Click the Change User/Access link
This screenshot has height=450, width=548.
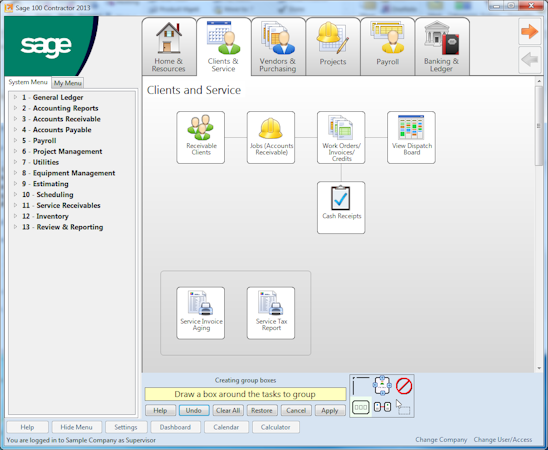click(503, 440)
